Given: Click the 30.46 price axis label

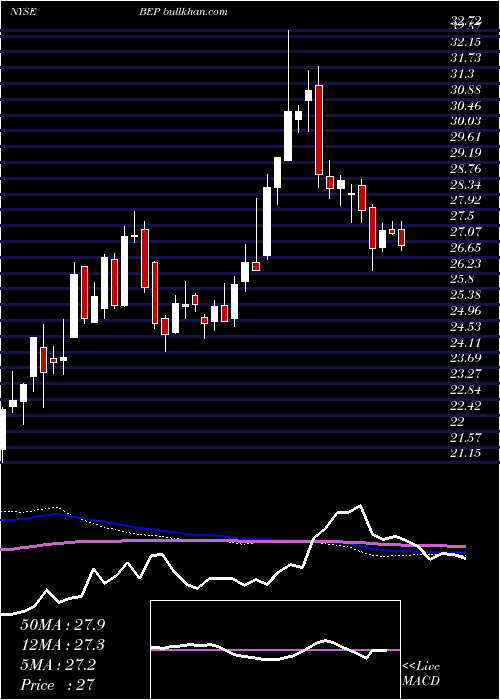Looking at the screenshot, I should 466,106.
